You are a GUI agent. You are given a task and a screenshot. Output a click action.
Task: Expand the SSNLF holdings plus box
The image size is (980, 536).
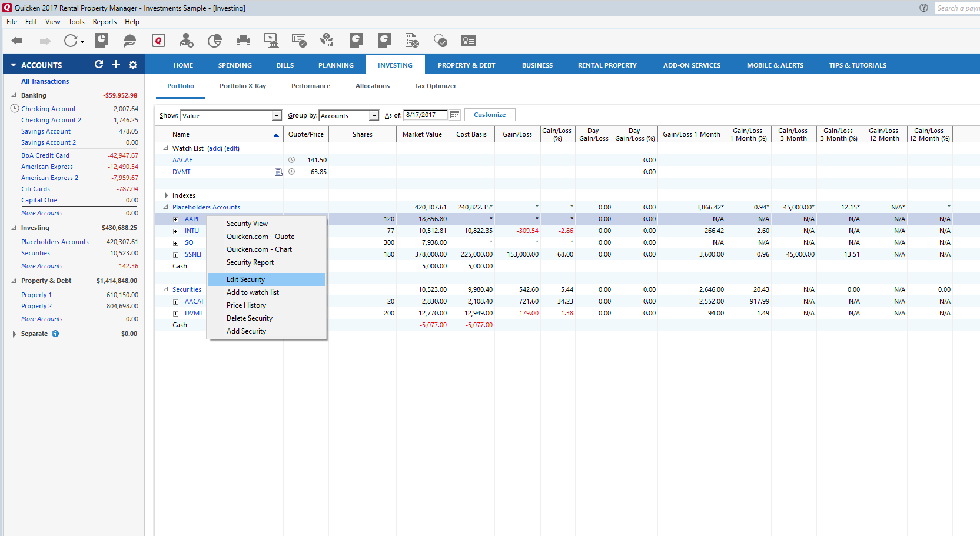[x=175, y=255]
